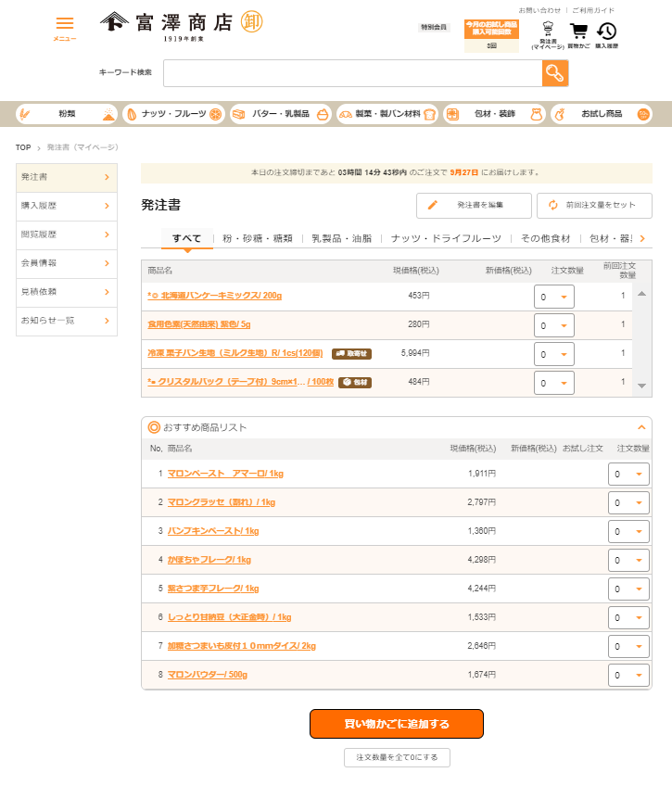Click the refresh icon in 前回注文量をセット
This screenshot has width=672, height=798.
[x=552, y=205]
